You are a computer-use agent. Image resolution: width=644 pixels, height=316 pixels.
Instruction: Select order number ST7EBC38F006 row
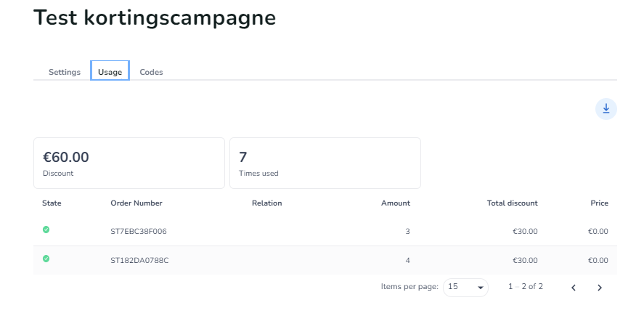point(139,231)
